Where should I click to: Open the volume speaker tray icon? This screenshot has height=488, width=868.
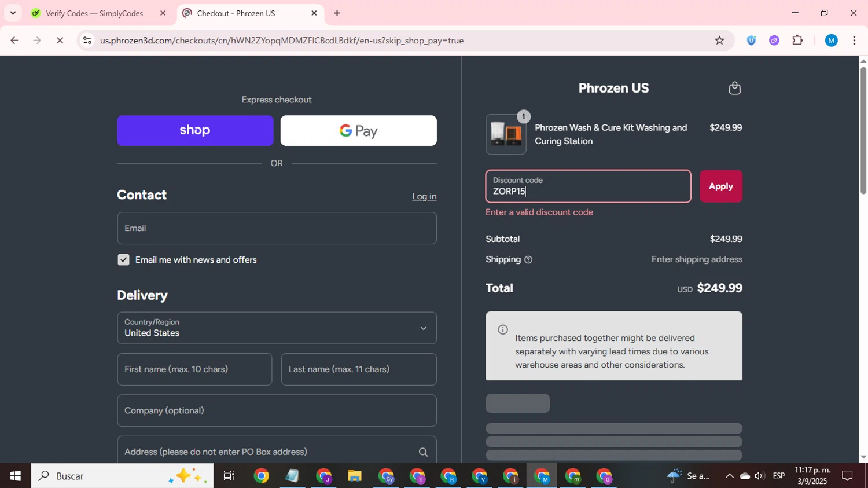(760, 476)
